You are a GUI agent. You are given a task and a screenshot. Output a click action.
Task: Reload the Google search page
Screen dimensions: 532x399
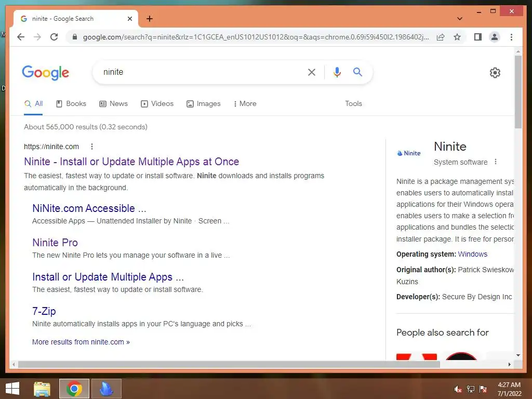coord(54,37)
